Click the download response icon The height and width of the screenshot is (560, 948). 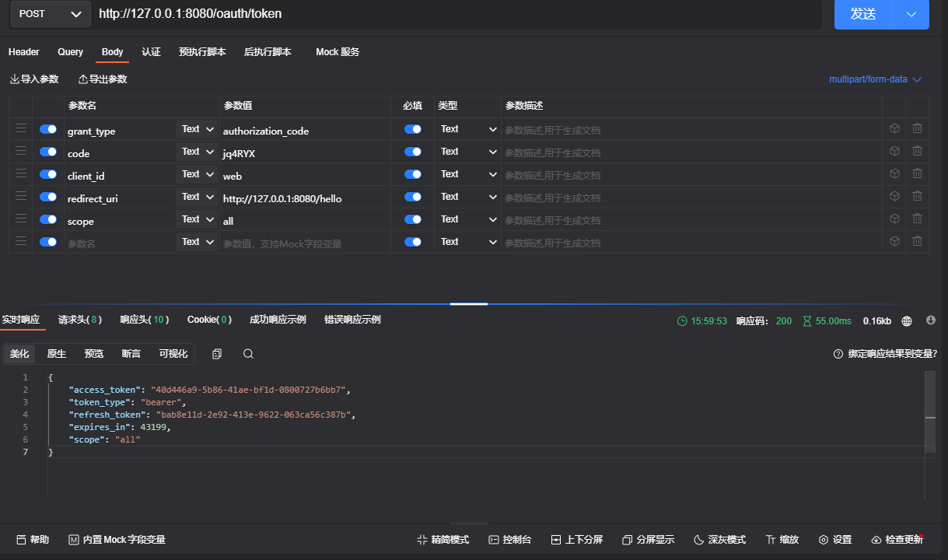point(931,320)
